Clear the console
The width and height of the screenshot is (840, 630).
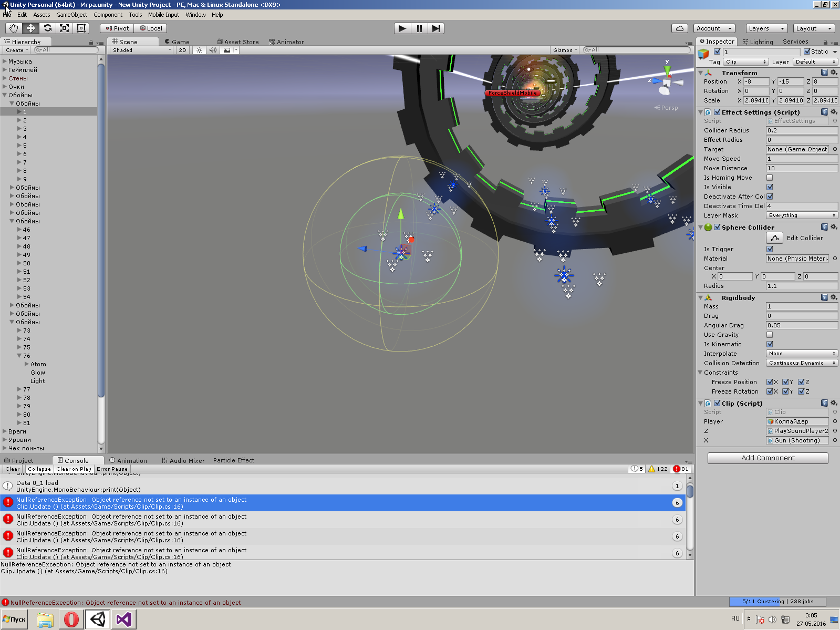coord(13,469)
